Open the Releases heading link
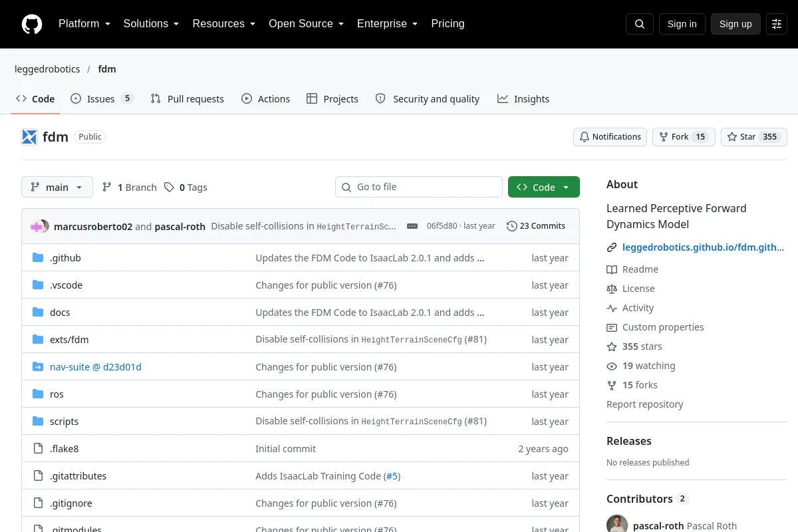 (x=629, y=441)
